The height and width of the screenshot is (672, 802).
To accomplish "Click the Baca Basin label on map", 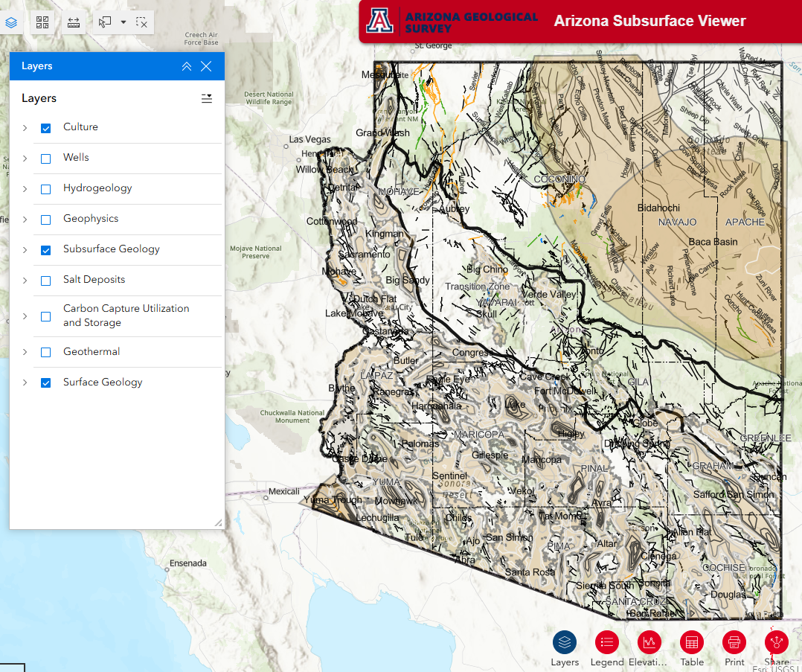I will [x=713, y=242].
